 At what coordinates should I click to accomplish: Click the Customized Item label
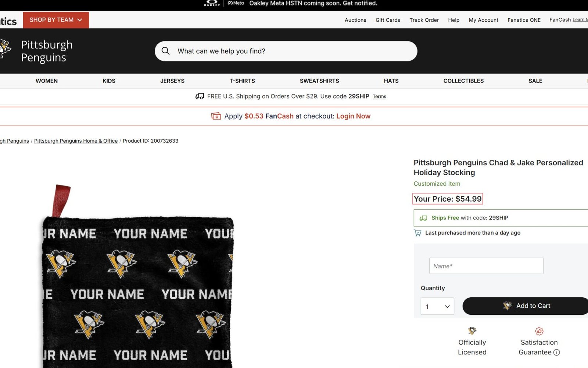437,184
